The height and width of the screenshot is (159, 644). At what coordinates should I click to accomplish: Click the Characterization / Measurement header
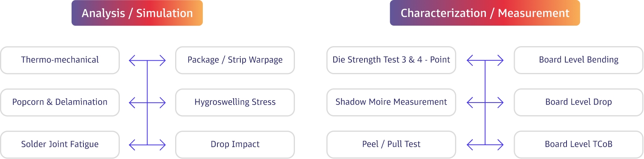[x=485, y=13]
